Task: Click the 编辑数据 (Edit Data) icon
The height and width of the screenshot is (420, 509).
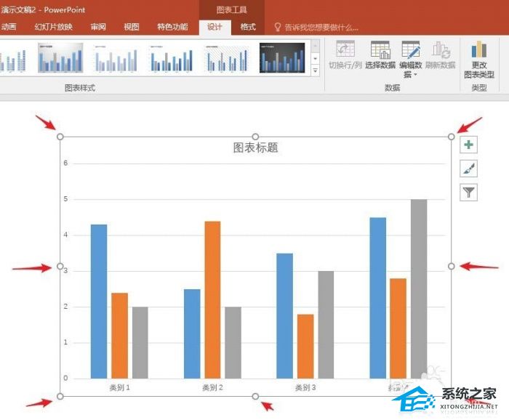Action: tap(411, 50)
